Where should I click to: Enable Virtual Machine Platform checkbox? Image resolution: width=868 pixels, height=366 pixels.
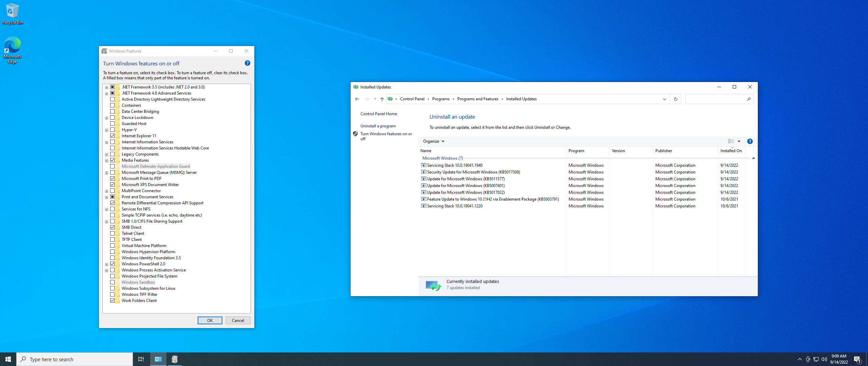click(x=112, y=245)
